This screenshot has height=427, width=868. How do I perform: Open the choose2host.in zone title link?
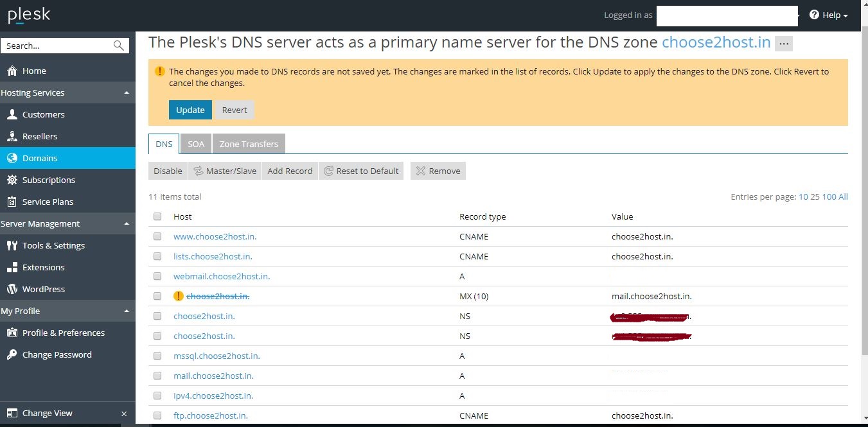716,42
